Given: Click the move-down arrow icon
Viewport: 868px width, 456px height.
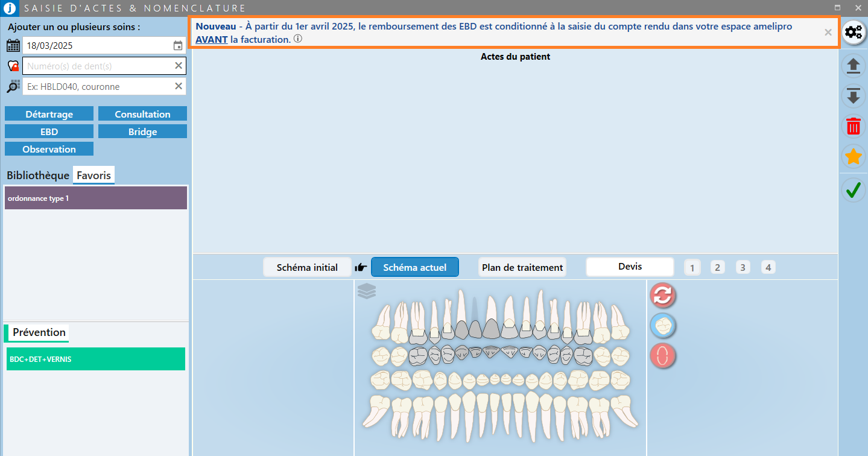Looking at the screenshot, I should point(853,96).
